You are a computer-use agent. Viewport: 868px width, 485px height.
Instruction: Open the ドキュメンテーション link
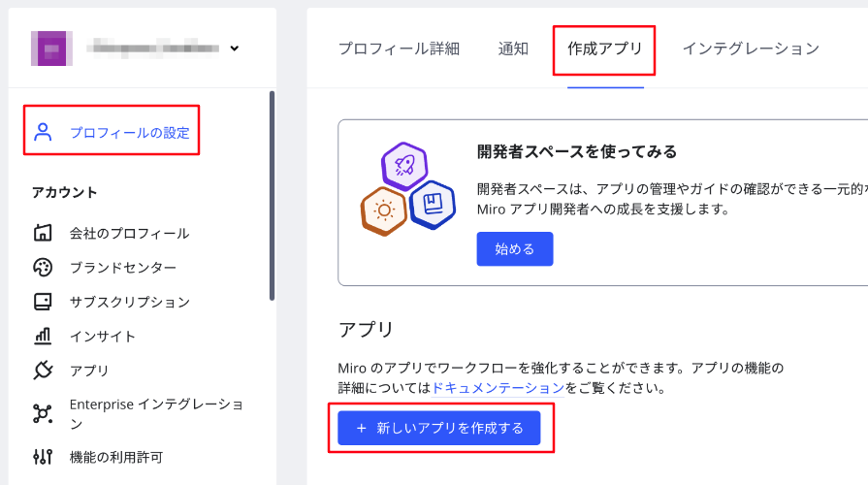click(498, 388)
